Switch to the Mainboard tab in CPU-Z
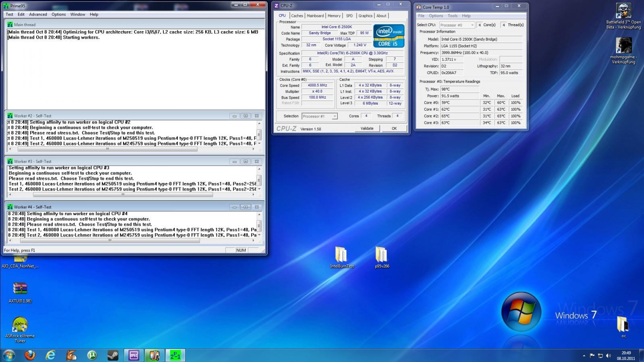This screenshot has width=644, height=362. point(315,16)
